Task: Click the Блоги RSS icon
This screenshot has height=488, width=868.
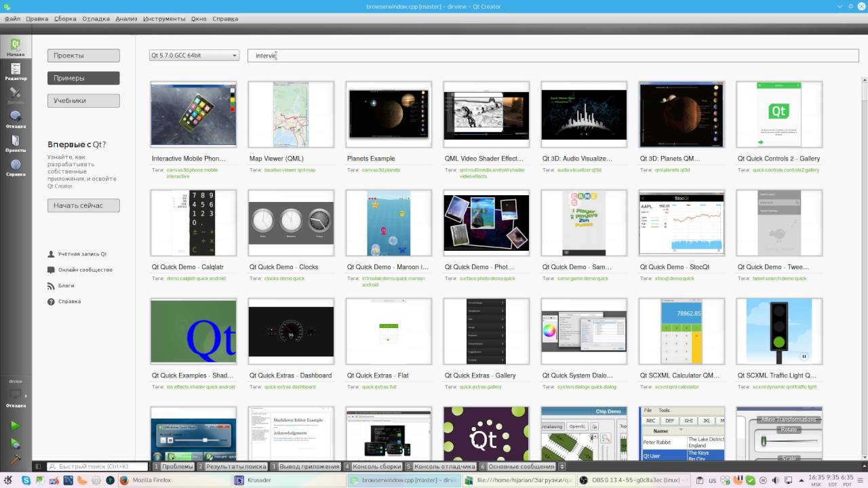Action: pyautogui.click(x=52, y=285)
